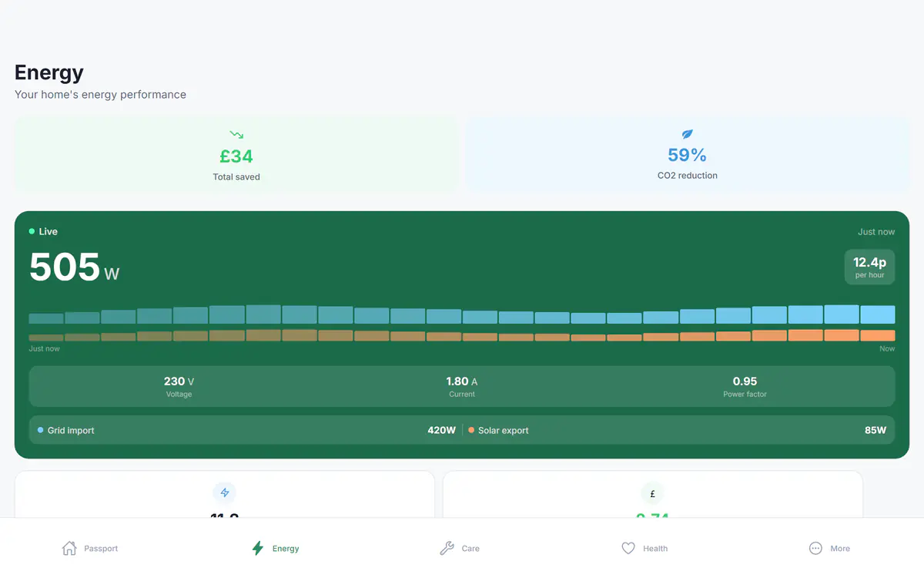This screenshot has height=578, width=924.
Task: Click the blue Grid import legend dot
Action: pyautogui.click(x=40, y=430)
